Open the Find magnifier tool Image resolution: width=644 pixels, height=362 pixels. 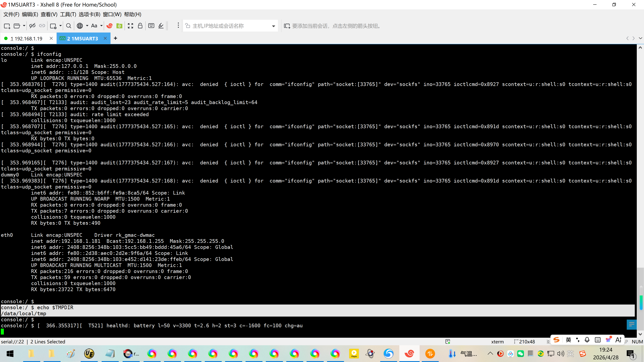68,26
